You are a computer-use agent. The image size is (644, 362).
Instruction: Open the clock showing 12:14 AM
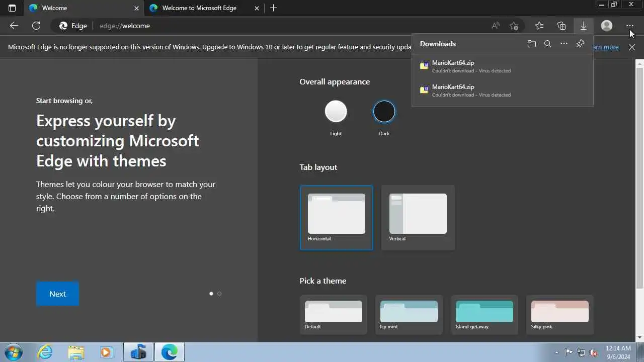point(618,352)
